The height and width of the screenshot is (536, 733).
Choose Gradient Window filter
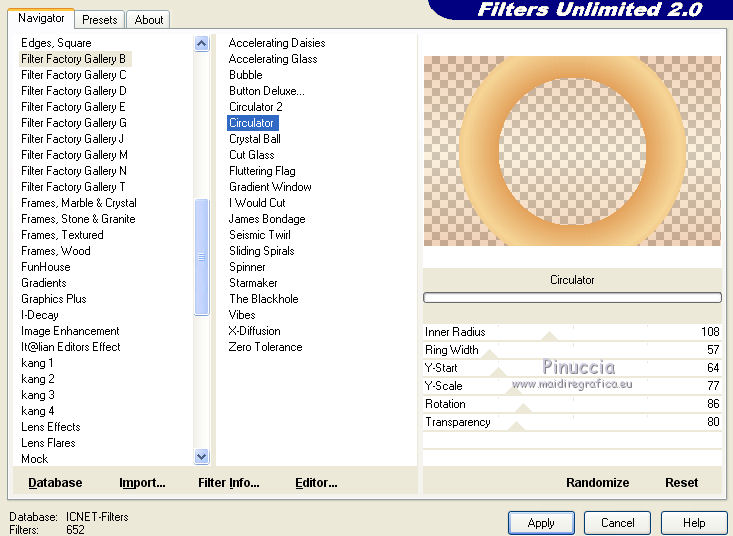[x=270, y=187]
